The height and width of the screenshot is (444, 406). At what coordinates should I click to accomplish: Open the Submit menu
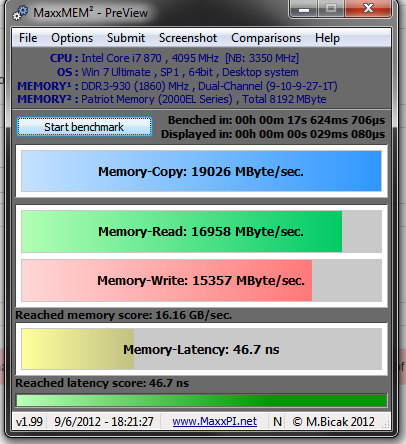(x=126, y=38)
